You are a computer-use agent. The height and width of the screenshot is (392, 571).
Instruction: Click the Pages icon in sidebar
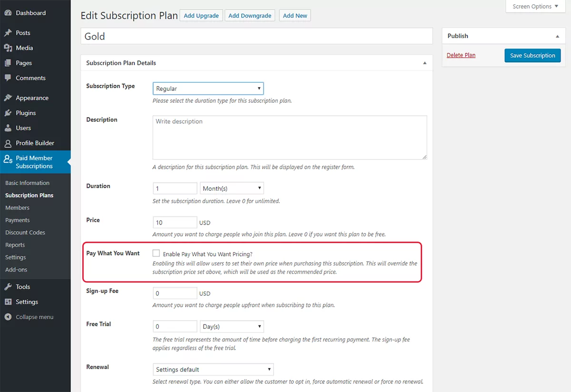tap(8, 63)
